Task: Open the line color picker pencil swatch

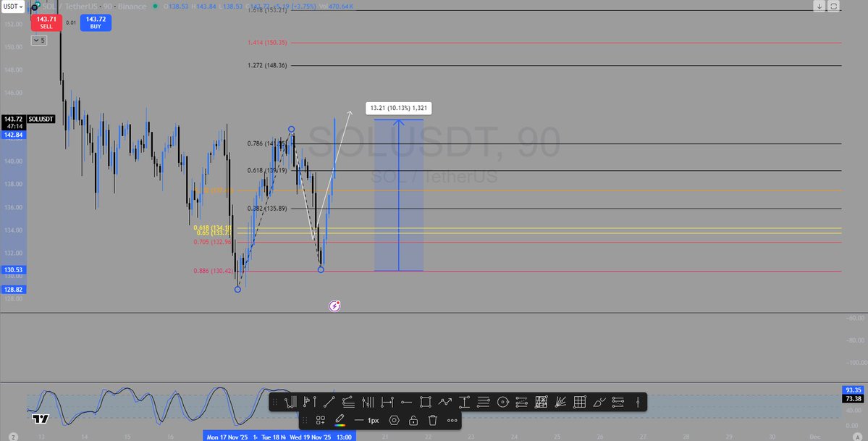Action: (341, 420)
